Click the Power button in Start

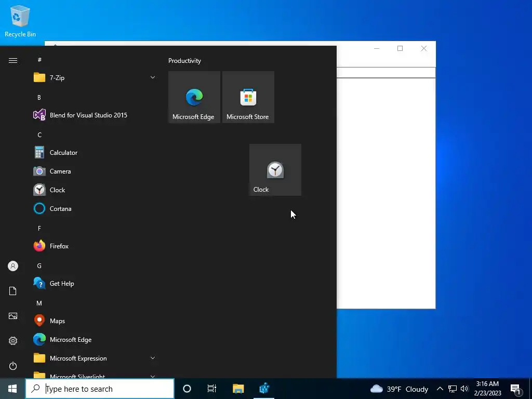13,366
